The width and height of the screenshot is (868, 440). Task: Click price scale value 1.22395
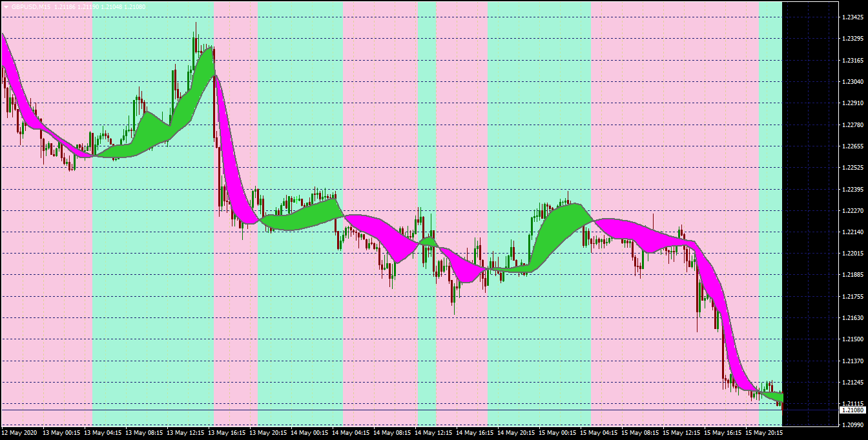[x=853, y=189]
